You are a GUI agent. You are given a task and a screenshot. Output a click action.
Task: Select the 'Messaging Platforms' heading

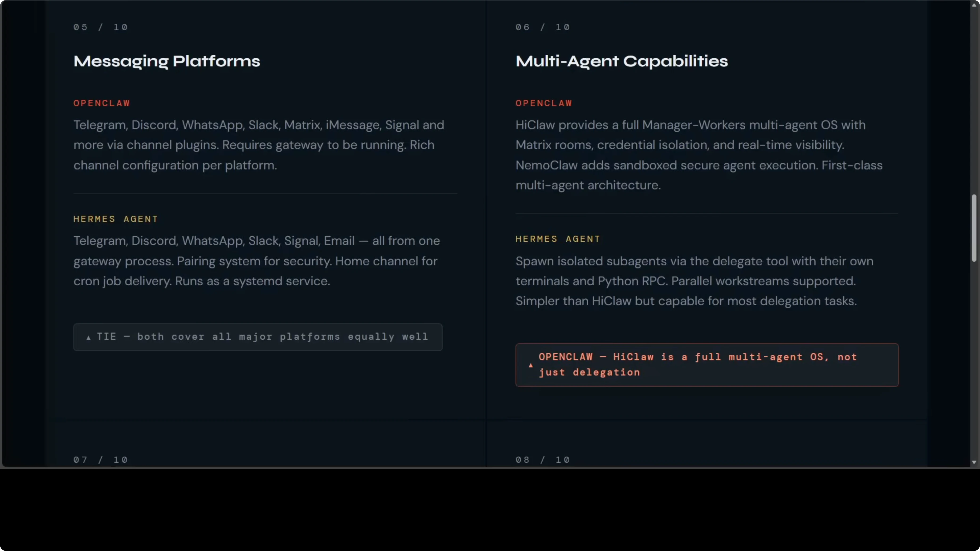tap(167, 61)
